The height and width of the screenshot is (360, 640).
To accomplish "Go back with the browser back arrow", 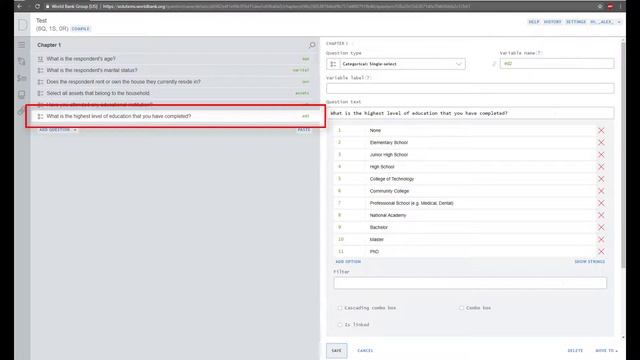I will [x=20, y=6].
